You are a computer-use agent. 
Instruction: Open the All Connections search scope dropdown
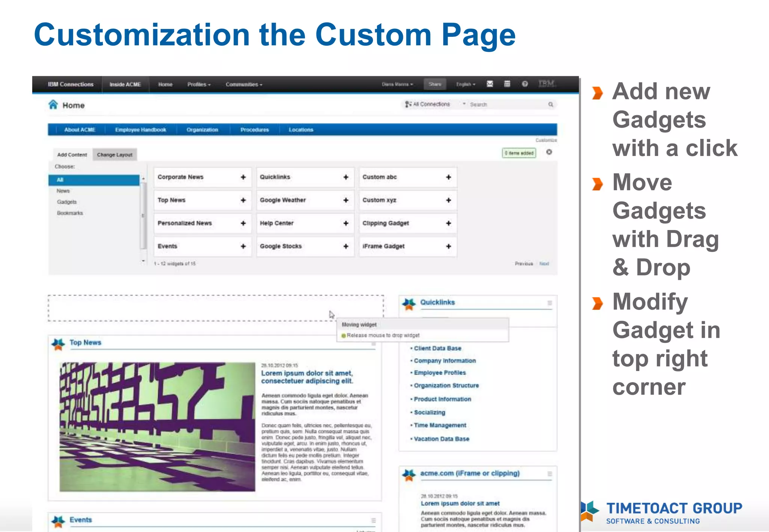[x=434, y=104]
